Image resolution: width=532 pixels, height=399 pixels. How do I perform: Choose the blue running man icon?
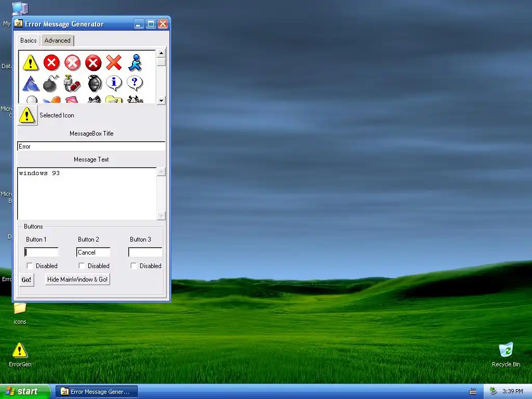tap(135, 63)
